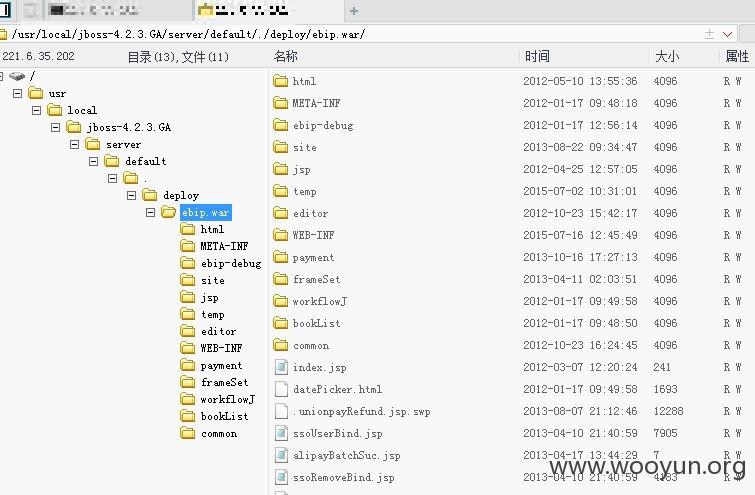Open the address bar history dropdown arrow
Image resolution: width=755 pixels, height=495 pixels.
point(728,34)
